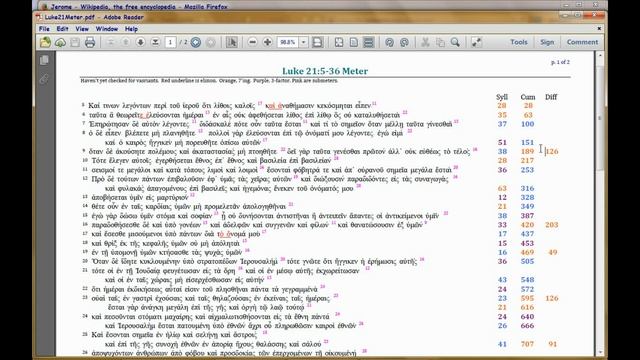Open the Window menu
This screenshot has height=360, width=640.
pos(107,29)
